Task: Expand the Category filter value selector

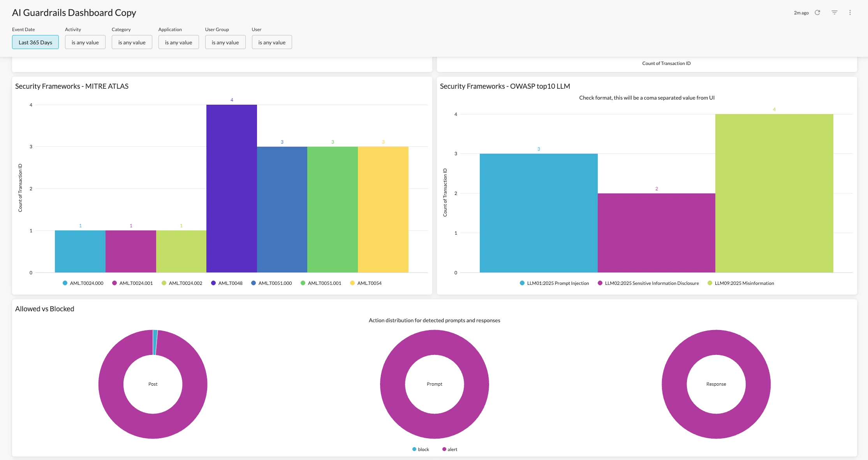Action: pos(132,42)
